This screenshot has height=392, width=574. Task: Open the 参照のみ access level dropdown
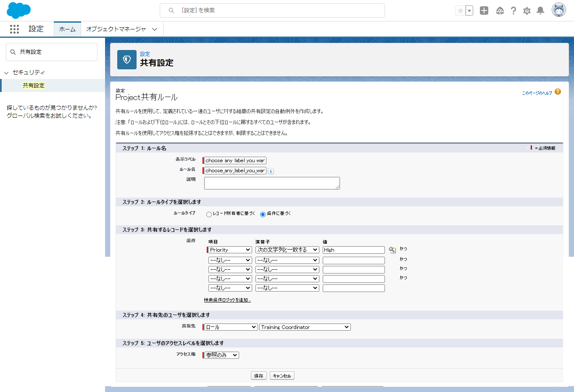[221, 355]
